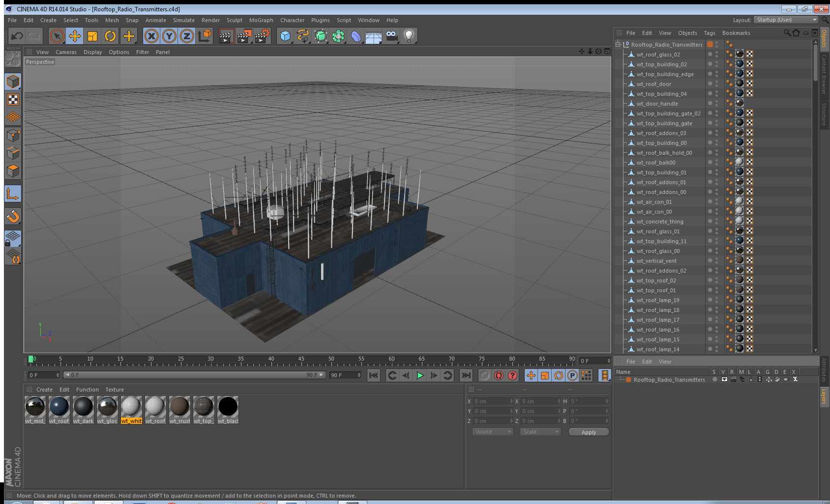This screenshot has height=504, width=830.
Task: Switch to Polygons mode
Action: pyautogui.click(x=13, y=171)
